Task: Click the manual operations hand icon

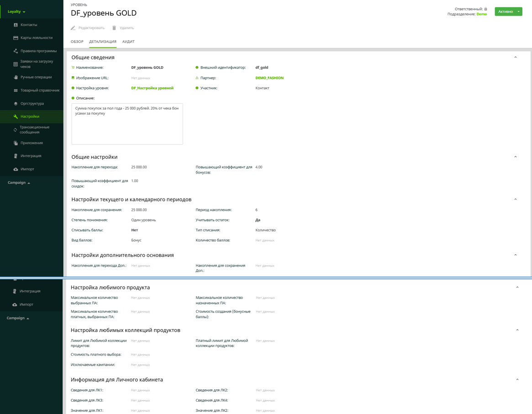Action: [x=16, y=77]
